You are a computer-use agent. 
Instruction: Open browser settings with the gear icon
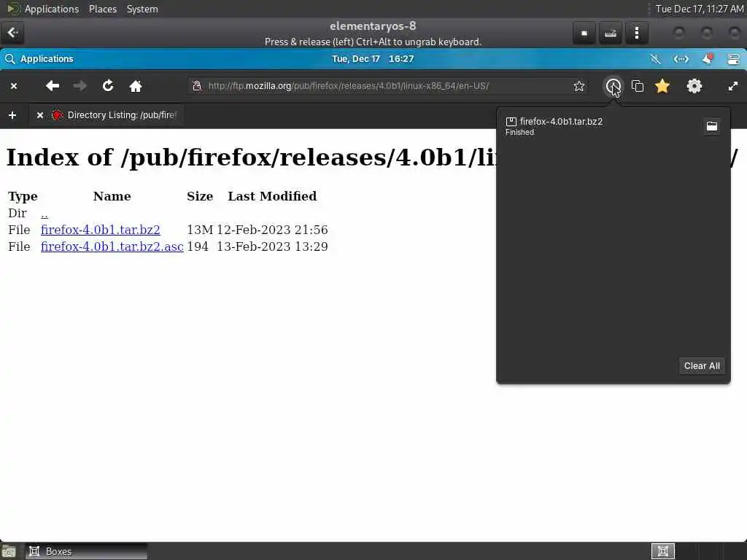[694, 86]
